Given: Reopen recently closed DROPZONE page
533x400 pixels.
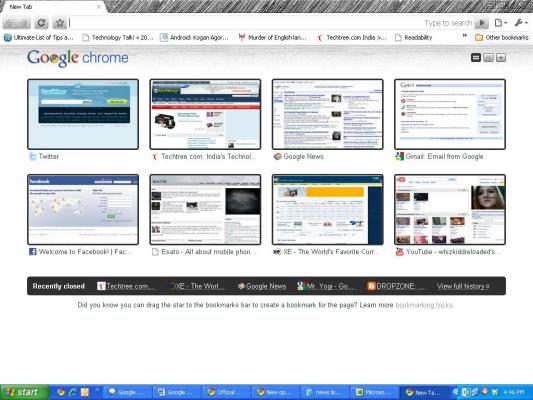Looking at the screenshot, I should [x=397, y=286].
